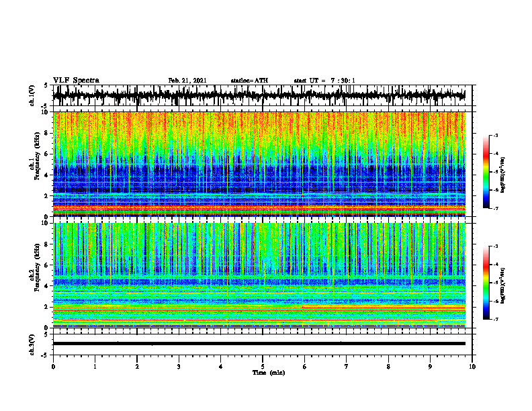
Task: Click time-axis tick label "10"
Action: [x=472, y=367]
